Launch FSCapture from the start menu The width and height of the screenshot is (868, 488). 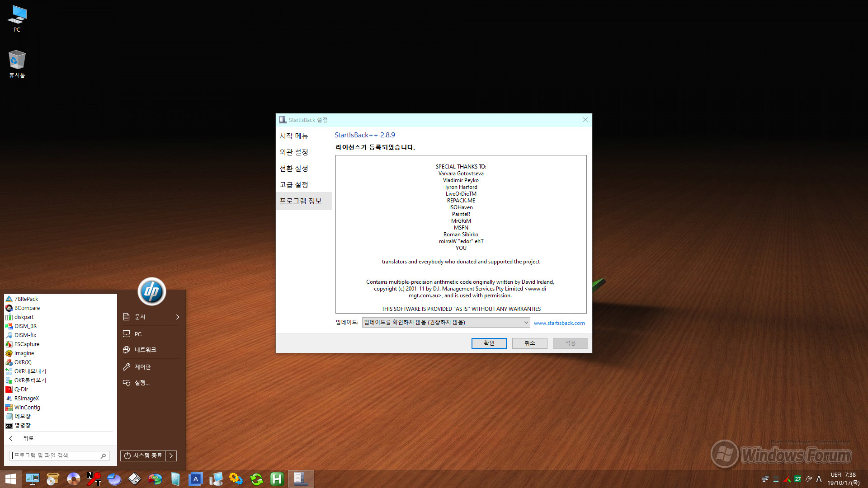27,344
